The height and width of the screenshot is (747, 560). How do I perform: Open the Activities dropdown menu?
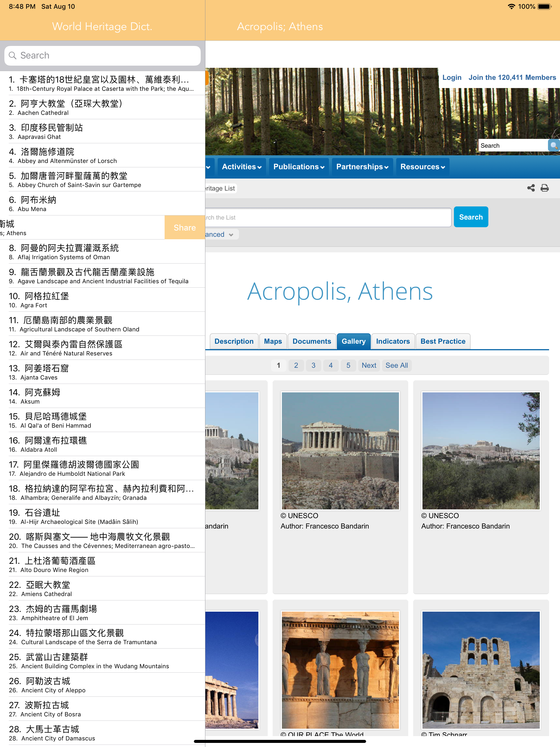point(241,167)
